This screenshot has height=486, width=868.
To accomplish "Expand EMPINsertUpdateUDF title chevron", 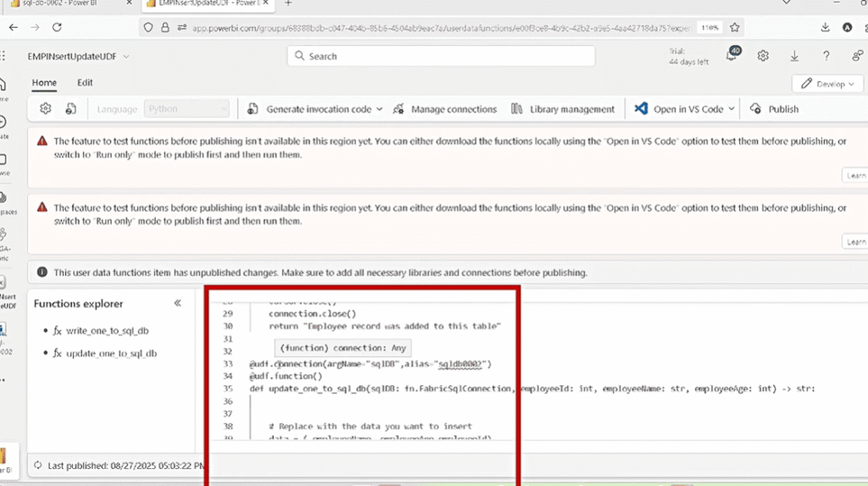I will coord(126,57).
